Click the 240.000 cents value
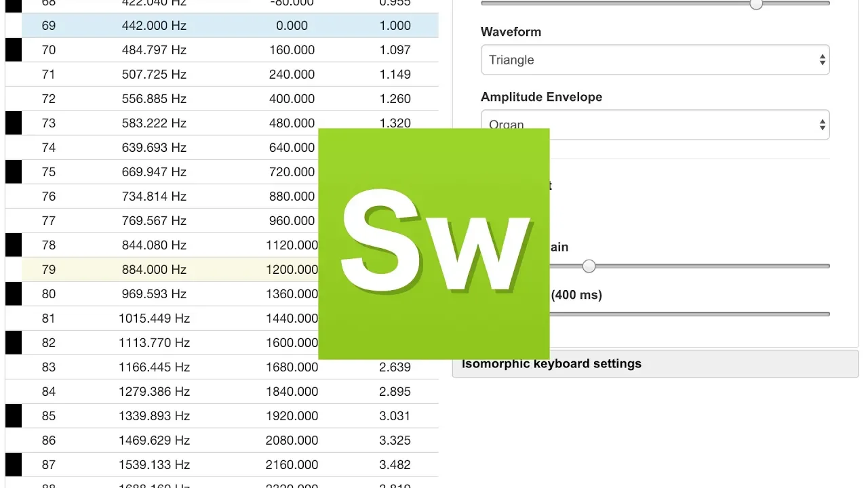Image resolution: width=868 pixels, height=488 pixels. pyautogui.click(x=292, y=75)
